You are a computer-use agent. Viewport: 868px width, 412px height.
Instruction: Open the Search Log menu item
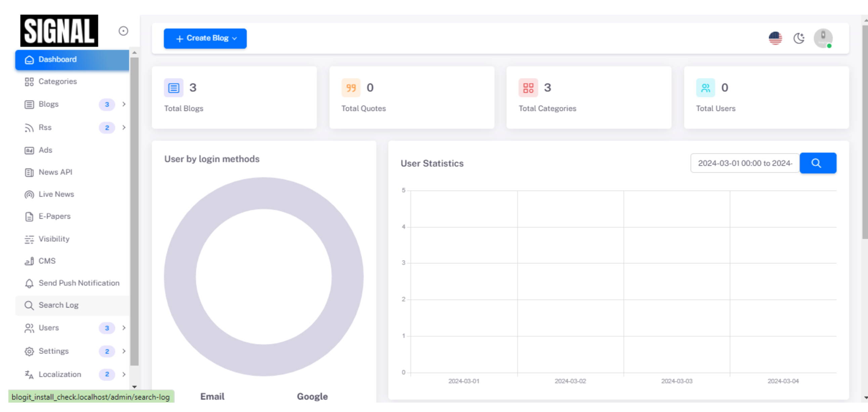(58, 305)
